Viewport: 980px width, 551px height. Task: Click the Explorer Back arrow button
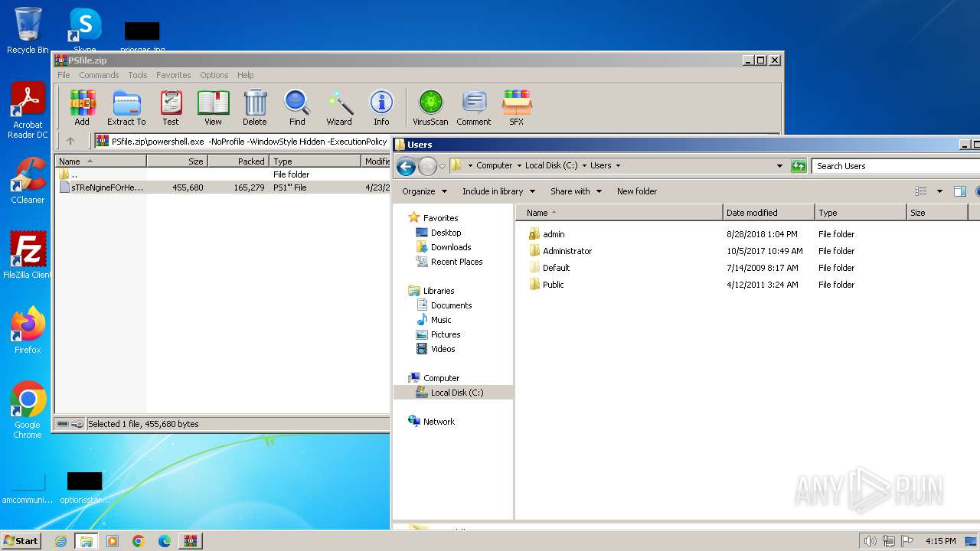[x=406, y=166]
